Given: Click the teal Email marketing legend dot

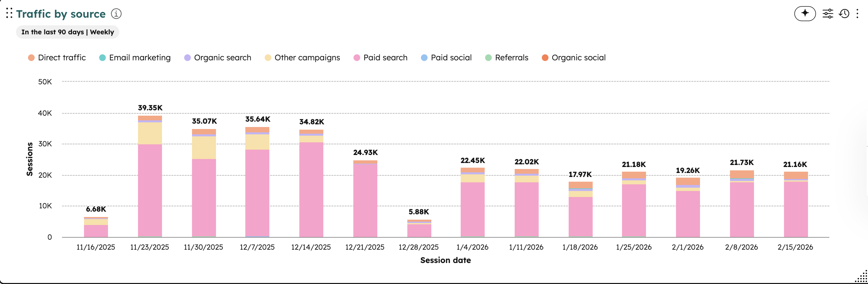Looking at the screenshot, I should 103,58.
